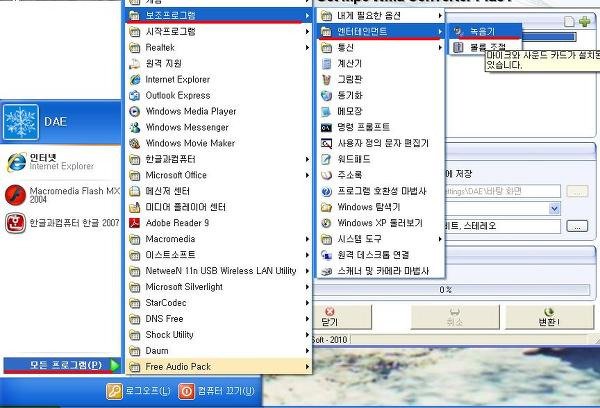The image size is (600, 408).
Task: Expand the 한글과컴퓨터 folder
Action: click(x=219, y=159)
